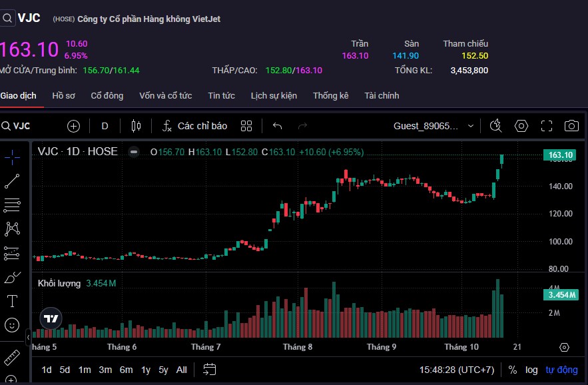Open the D time interval dropdown
The width and height of the screenshot is (588, 385).
105,126
